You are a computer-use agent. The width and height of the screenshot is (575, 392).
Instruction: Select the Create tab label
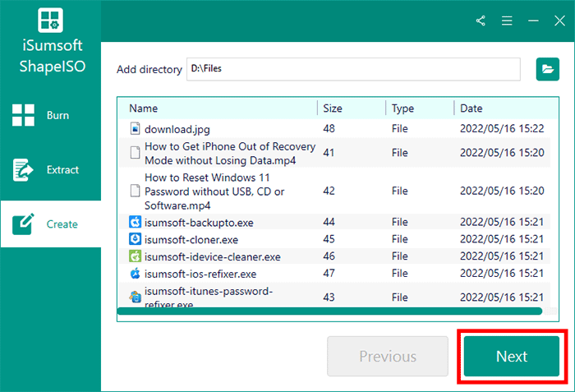[x=62, y=224]
